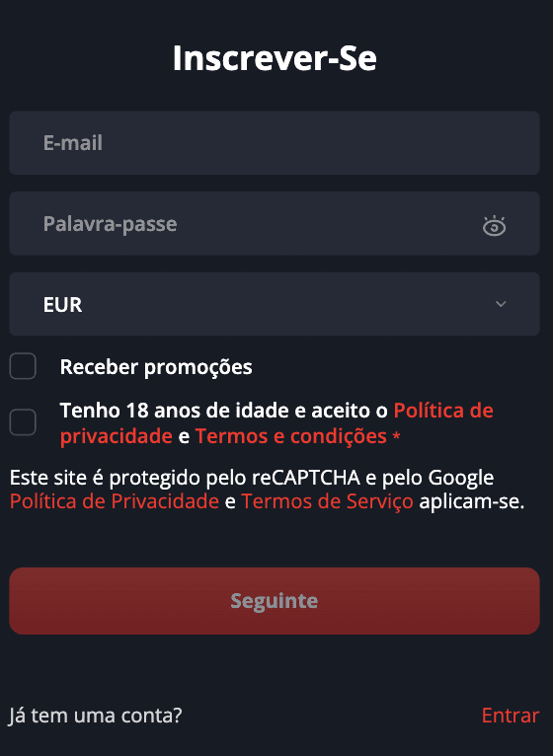Enable the Receber promoções checkbox
The image size is (553, 756).
point(23,366)
